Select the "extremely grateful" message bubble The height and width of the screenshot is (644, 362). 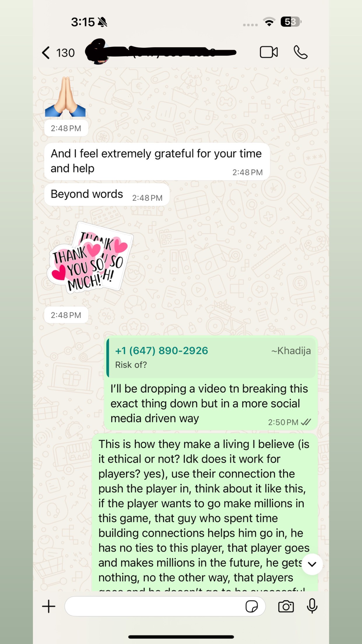pyautogui.click(x=157, y=161)
